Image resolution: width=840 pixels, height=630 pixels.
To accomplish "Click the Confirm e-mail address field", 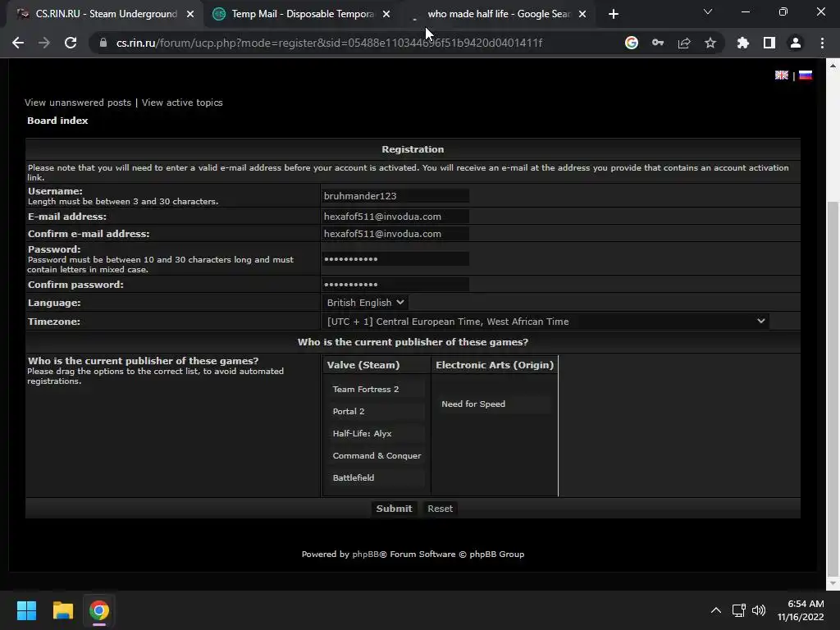I will 395,234.
